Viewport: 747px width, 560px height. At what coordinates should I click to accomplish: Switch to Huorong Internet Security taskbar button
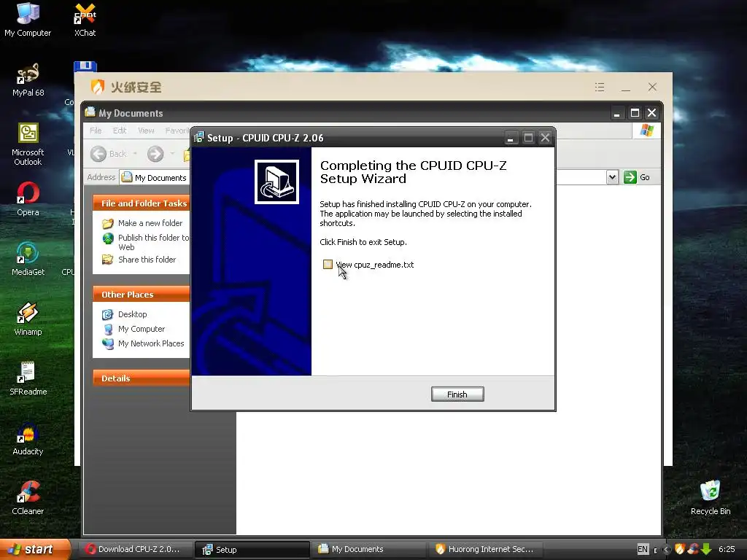(486, 550)
